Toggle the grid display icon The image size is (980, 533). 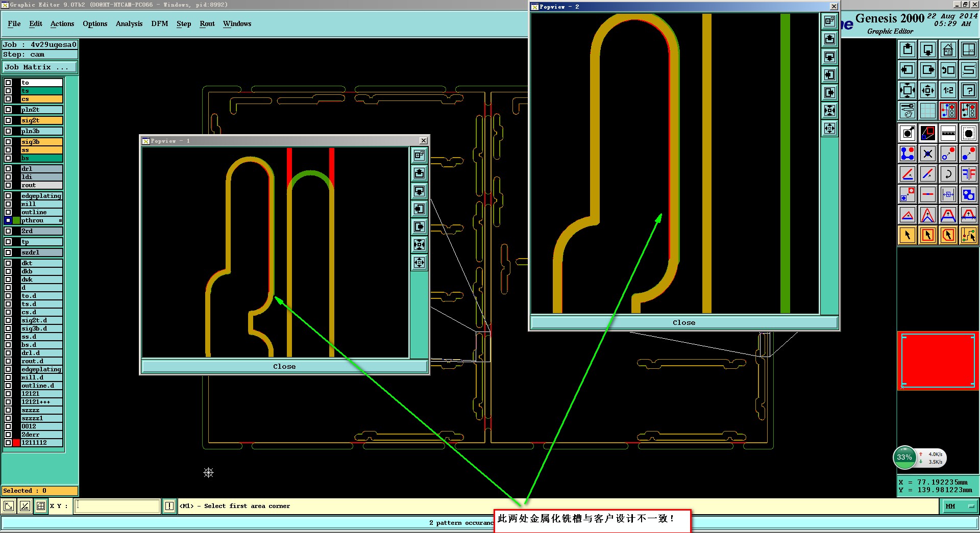click(x=927, y=111)
